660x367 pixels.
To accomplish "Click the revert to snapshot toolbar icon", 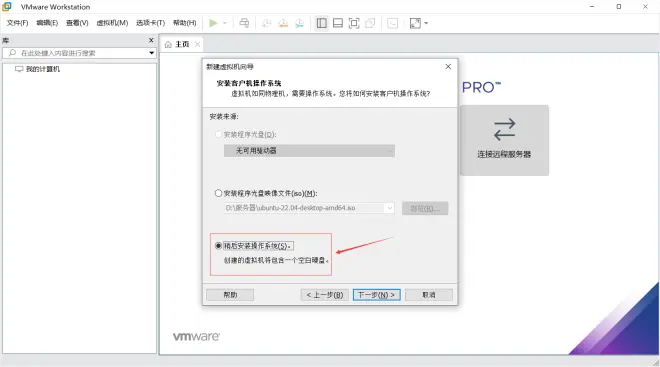I will pos(283,23).
